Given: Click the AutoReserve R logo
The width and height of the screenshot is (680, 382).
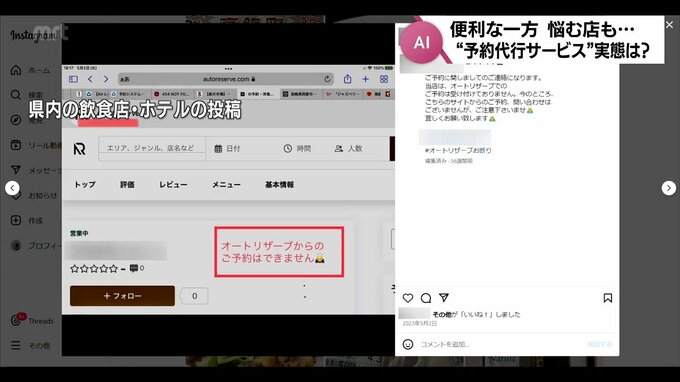Looking at the screenshot, I should coord(79,149).
